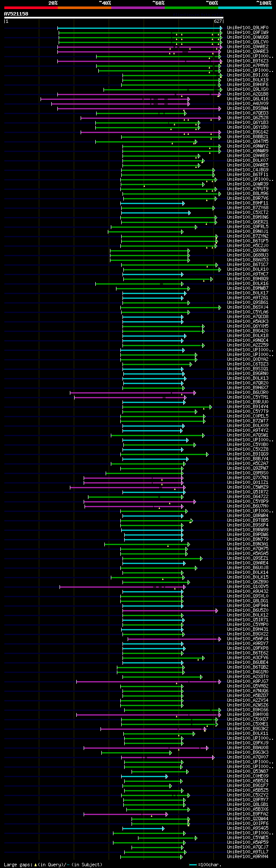Choose the UniRef100_B9IQG9 row label
Screen dimensions: 276x868
[248, 454]
